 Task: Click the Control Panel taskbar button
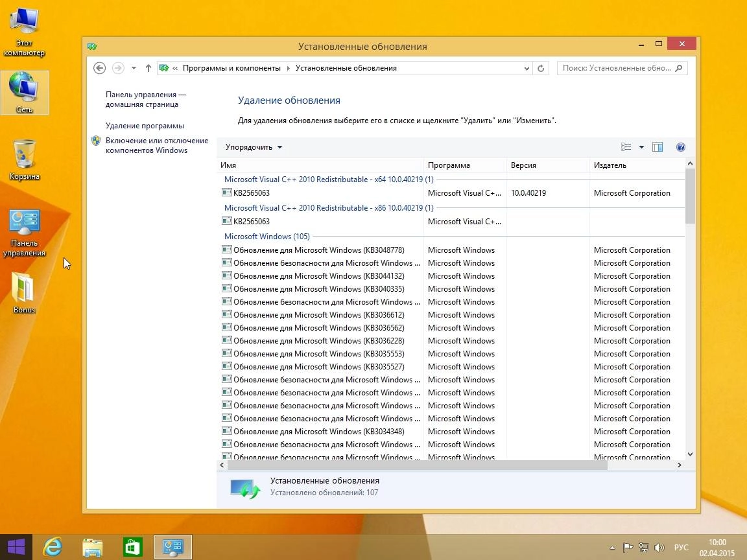click(x=173, y=547)
